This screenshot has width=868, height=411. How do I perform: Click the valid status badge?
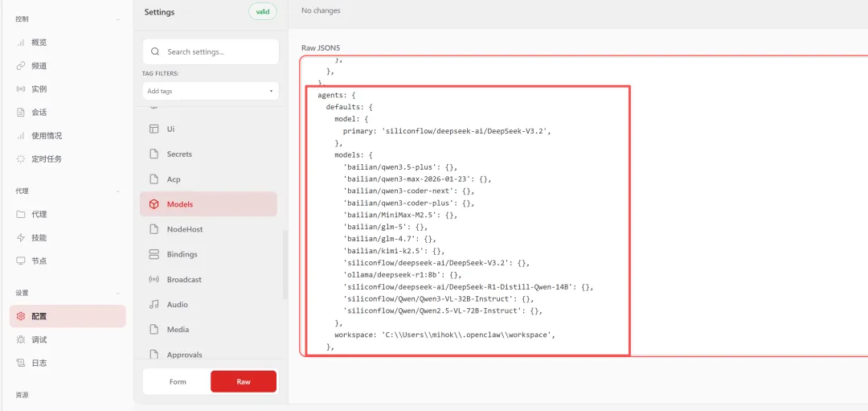(x=263, y=11)
